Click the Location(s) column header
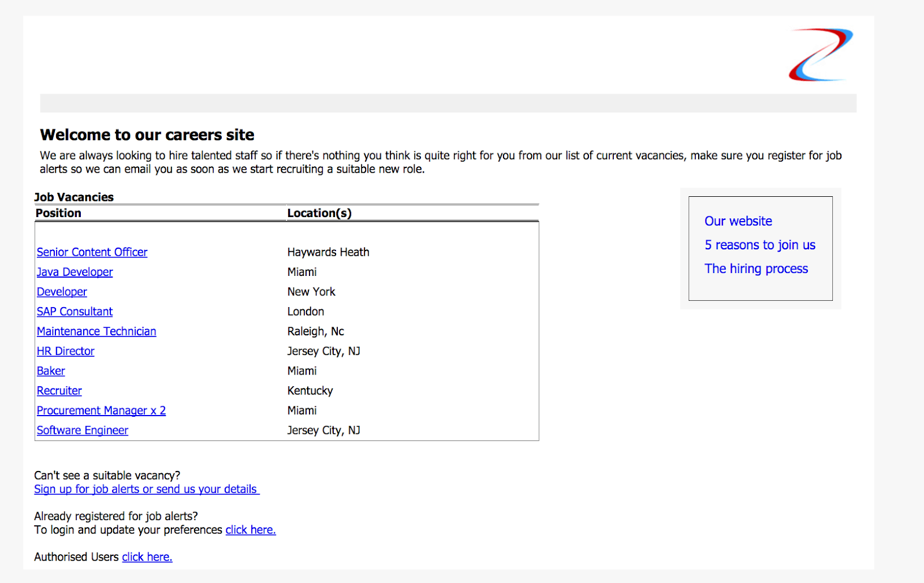This screenshot has height=583, width=924. [x=319, y=213]
